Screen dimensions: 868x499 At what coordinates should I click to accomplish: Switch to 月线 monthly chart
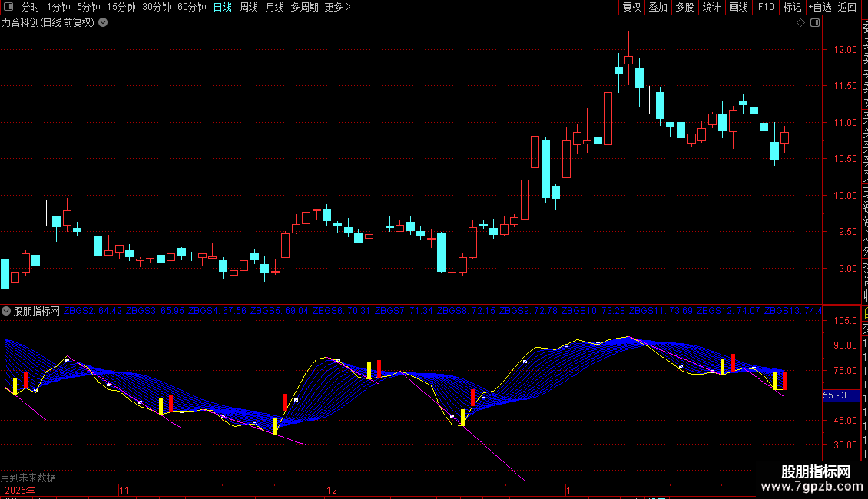pyautogui.click(x=274, y=7)
